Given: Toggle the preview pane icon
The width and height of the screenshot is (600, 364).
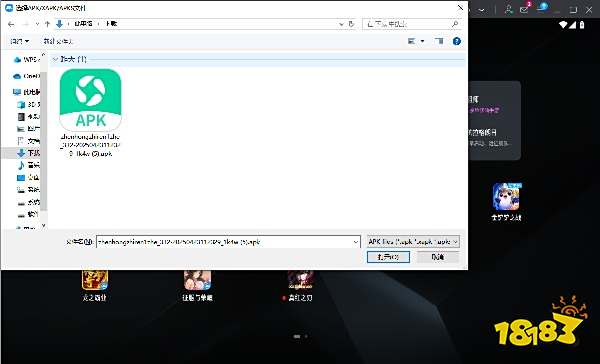Looking at the screenshot, I should coord(439,41).
